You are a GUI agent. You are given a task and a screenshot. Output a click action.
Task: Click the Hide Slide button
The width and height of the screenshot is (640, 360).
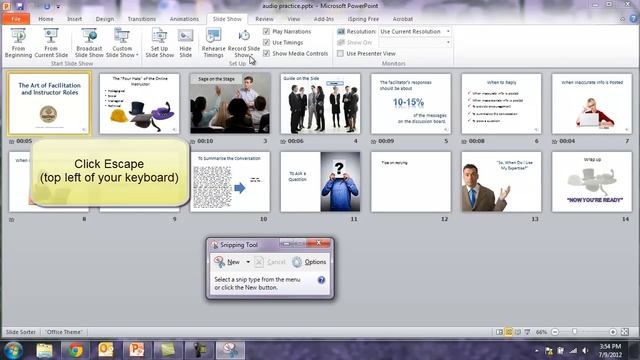(x=185, y=43)
